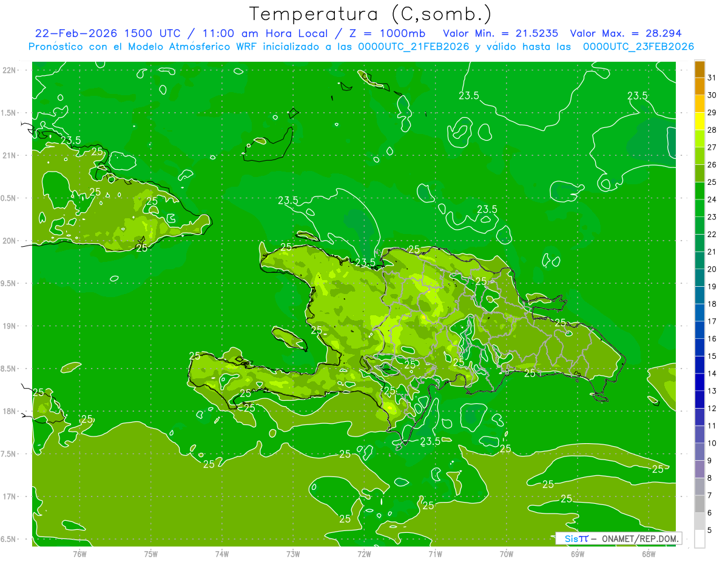The width and height of the screenshot is (728, 562).
Task: Click the '68W' longitude axis label
Action: pos(649,554)
